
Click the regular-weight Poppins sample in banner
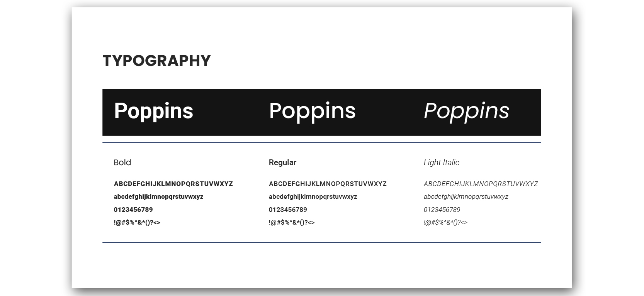coord(312,111)
